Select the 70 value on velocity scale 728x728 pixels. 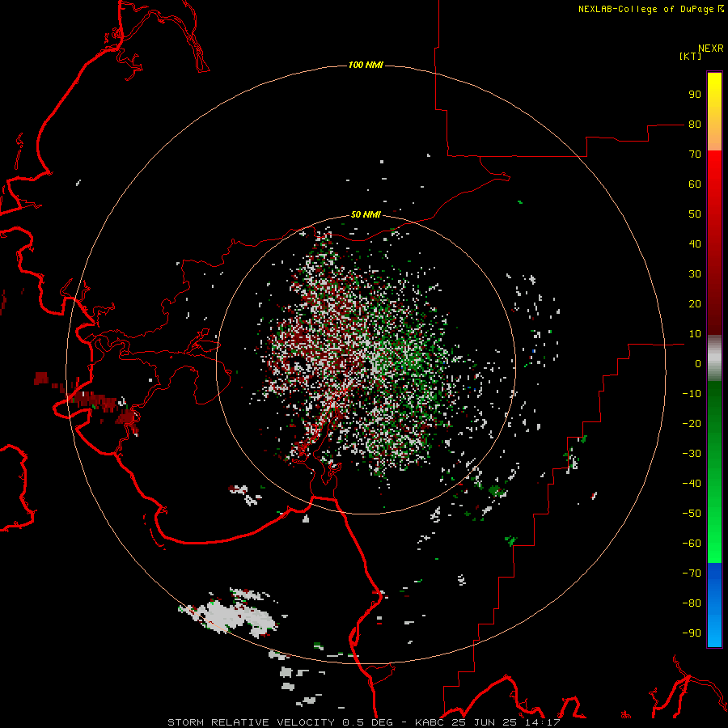click(695, 154)
